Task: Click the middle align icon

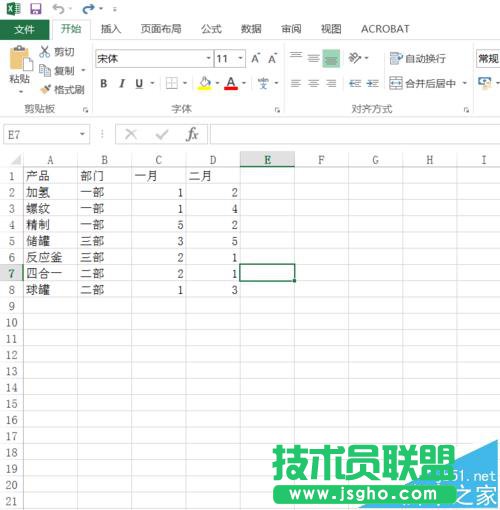Action: coord(313,58)
